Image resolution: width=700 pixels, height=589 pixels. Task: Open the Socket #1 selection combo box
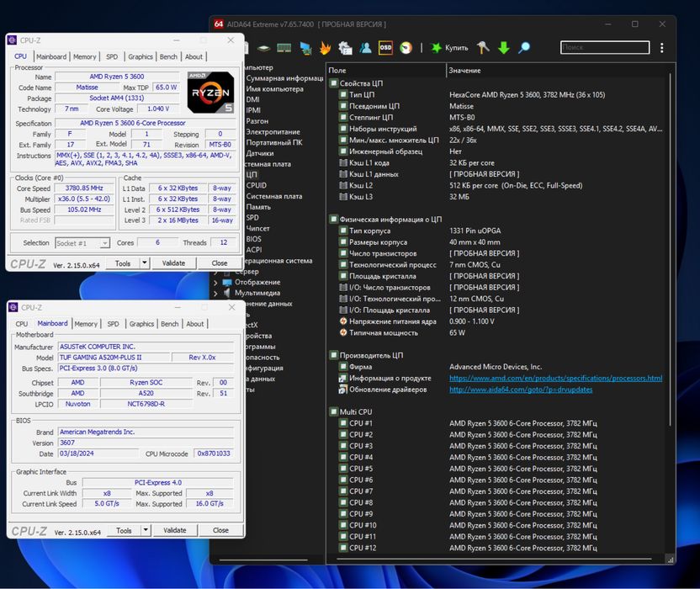[x=82, y=243]
